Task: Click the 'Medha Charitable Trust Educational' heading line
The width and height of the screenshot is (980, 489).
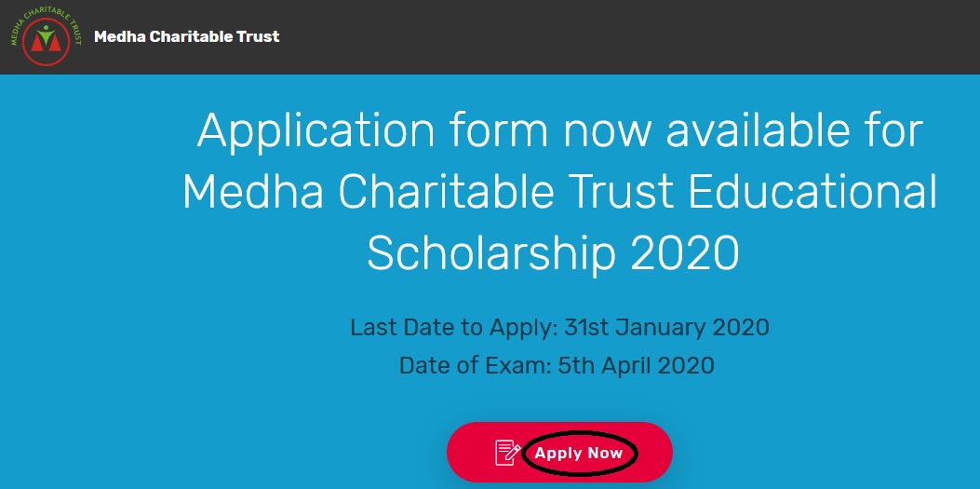Action: click(560, 191)
